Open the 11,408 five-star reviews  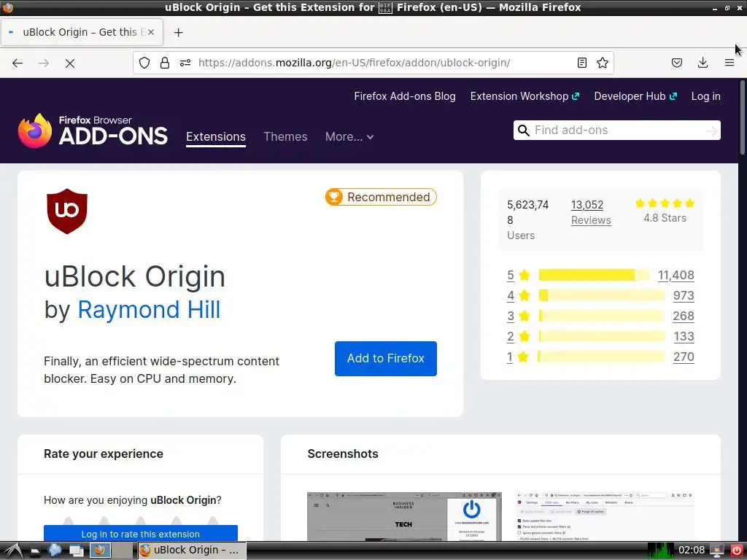pos(676,275)
